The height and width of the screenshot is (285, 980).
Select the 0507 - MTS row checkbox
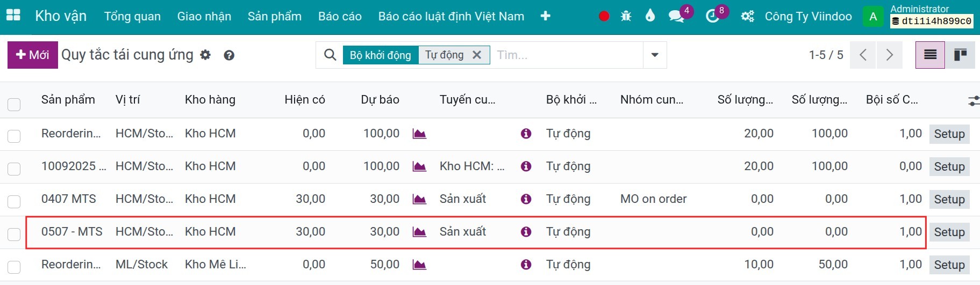pyautogui.click(x=14, y=234)
